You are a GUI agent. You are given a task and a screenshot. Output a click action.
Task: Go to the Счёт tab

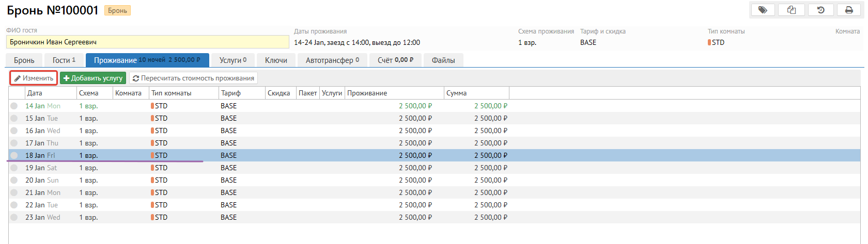click(x=395, y=60)
